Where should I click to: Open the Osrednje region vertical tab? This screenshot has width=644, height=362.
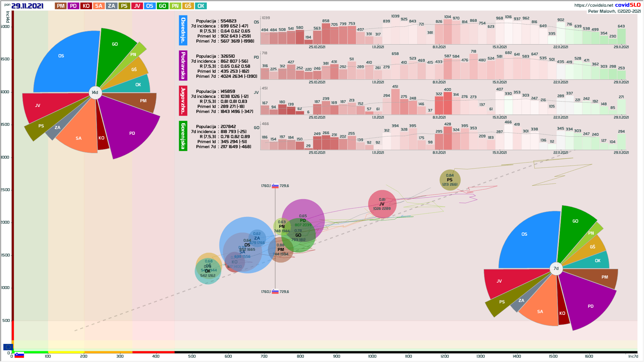pyautogui.click(x=183, y=30)
